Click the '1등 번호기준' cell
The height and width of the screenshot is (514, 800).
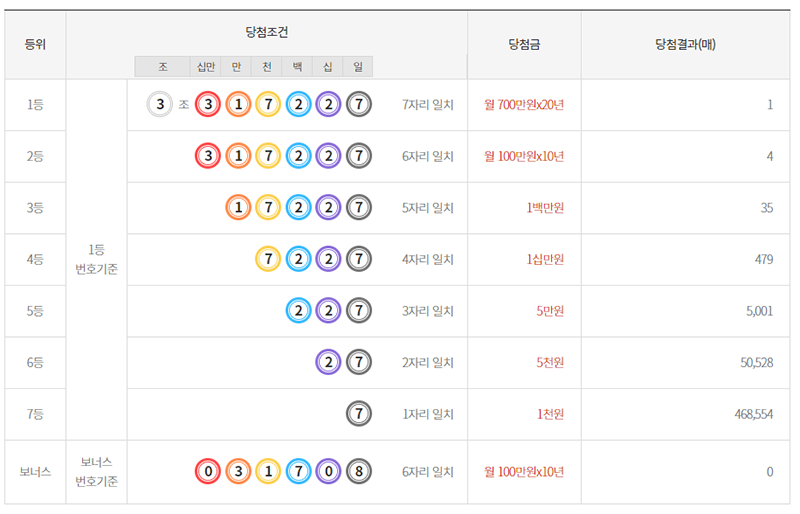(96, 259)
